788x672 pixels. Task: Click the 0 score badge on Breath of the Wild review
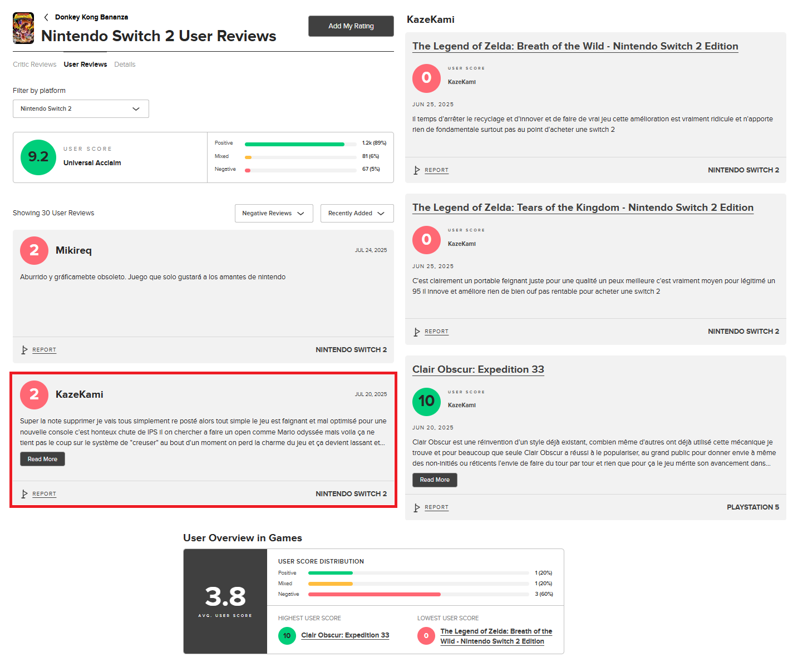click(x=426, y=78)
